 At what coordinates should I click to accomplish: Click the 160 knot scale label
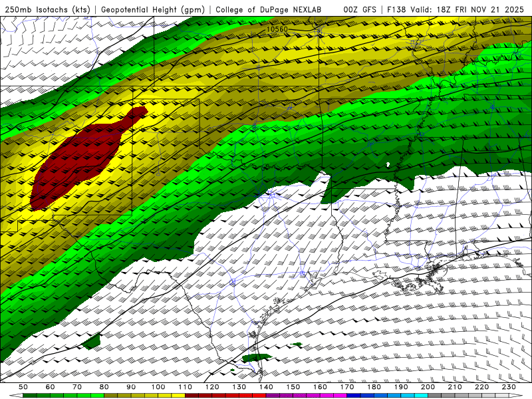(x=320, y=387)
